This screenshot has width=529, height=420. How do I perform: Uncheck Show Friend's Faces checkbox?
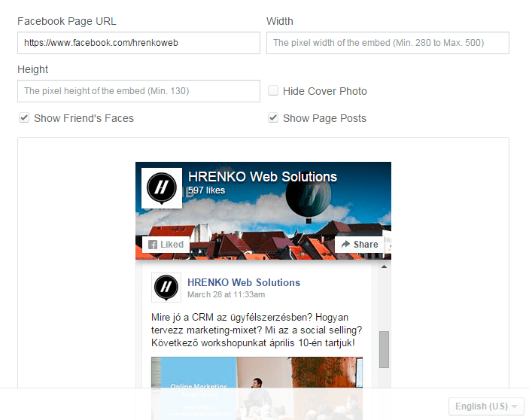tap(24, 118)
